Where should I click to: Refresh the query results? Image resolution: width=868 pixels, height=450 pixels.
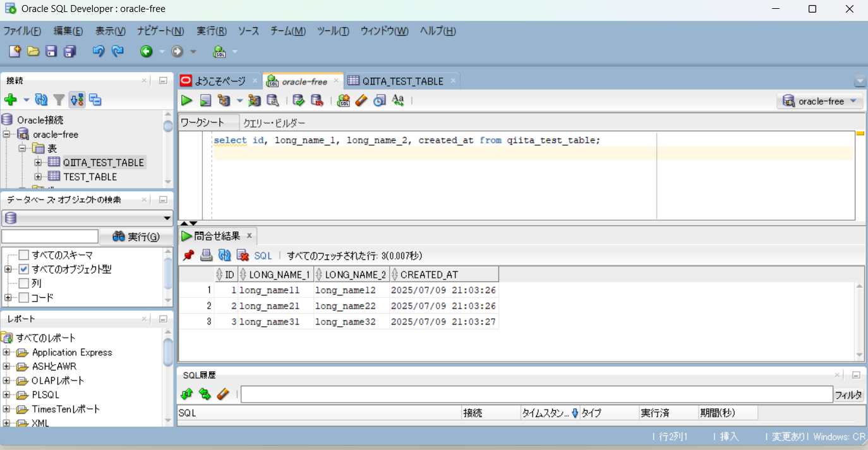click(224, 255)
